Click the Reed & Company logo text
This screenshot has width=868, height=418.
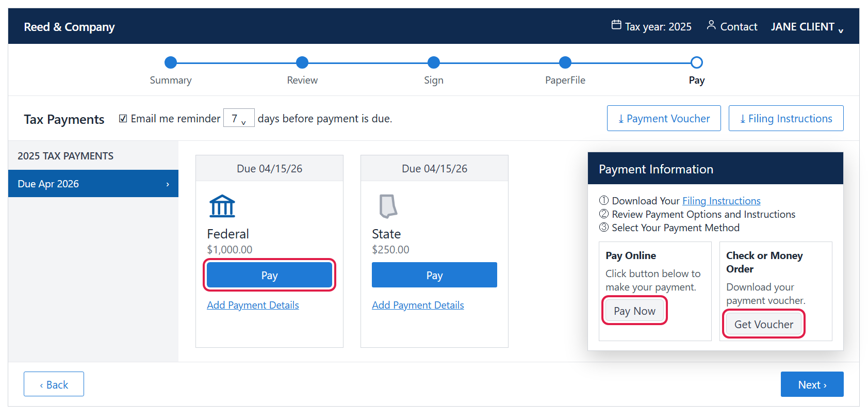click(x=69, y=27)
